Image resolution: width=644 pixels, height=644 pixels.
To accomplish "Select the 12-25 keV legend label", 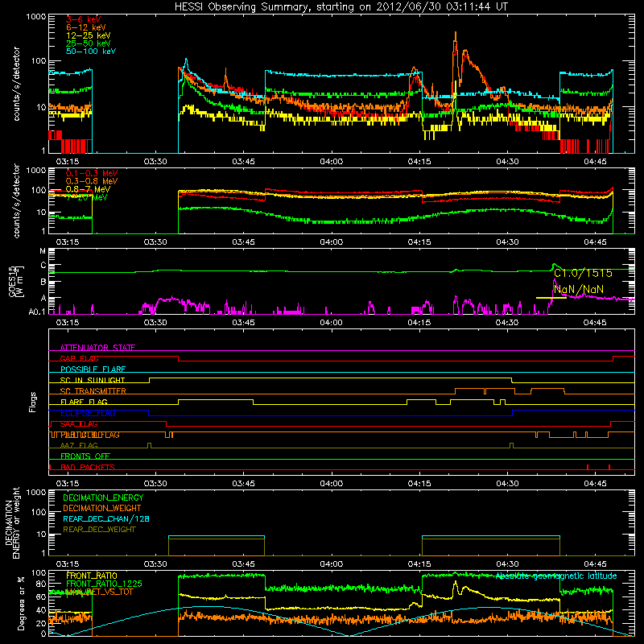I will pyautogui.click(x=89, y=35).
